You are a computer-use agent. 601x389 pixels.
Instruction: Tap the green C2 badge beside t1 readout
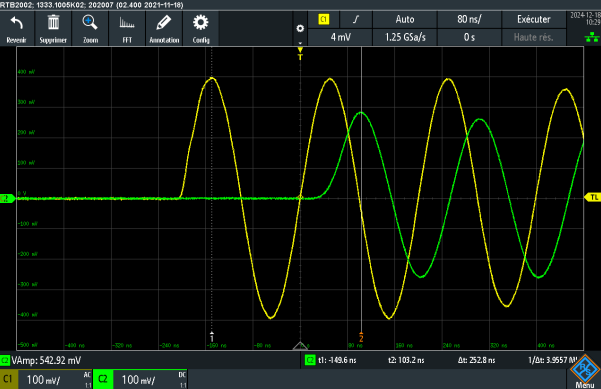(310, 360)
